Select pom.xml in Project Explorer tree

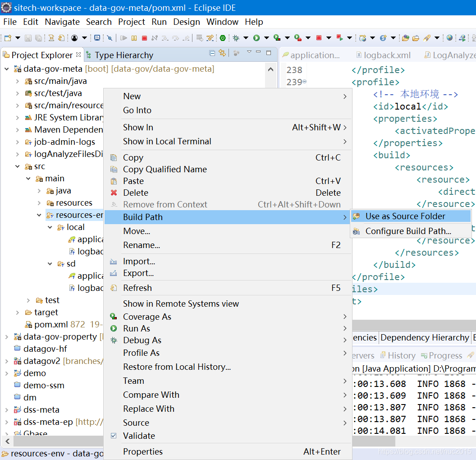point(50,325)
